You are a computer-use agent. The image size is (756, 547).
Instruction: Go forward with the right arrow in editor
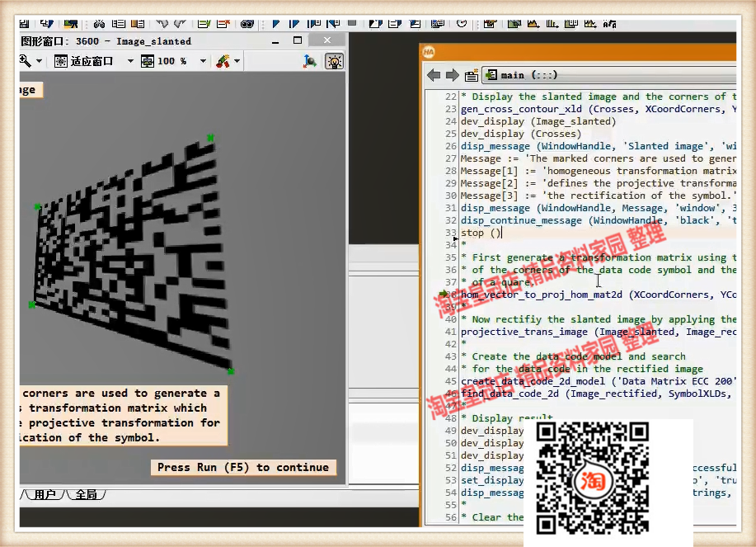(x=453, y=75)
